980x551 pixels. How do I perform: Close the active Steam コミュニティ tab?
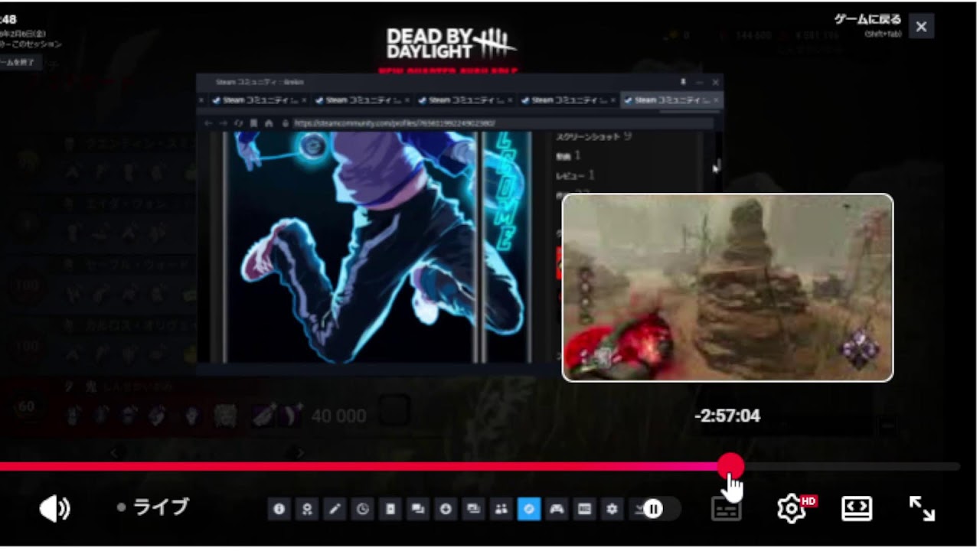coord(715,100)
